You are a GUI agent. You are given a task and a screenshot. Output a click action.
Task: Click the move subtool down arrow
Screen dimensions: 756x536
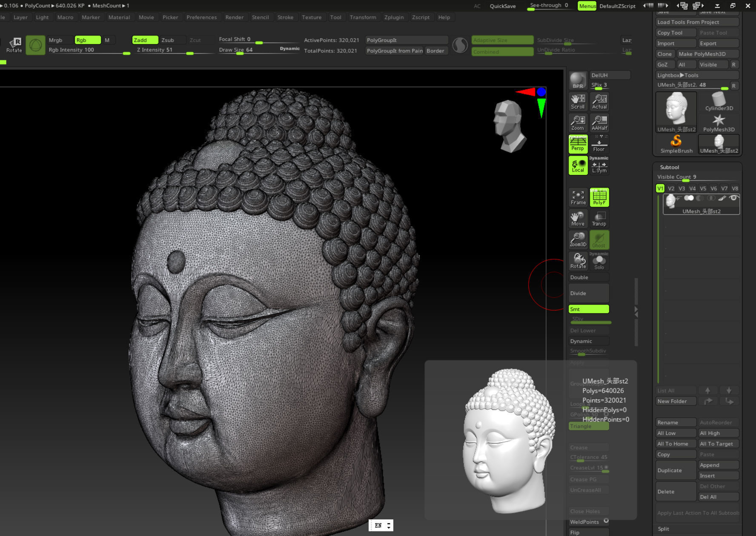pos(729,391)
